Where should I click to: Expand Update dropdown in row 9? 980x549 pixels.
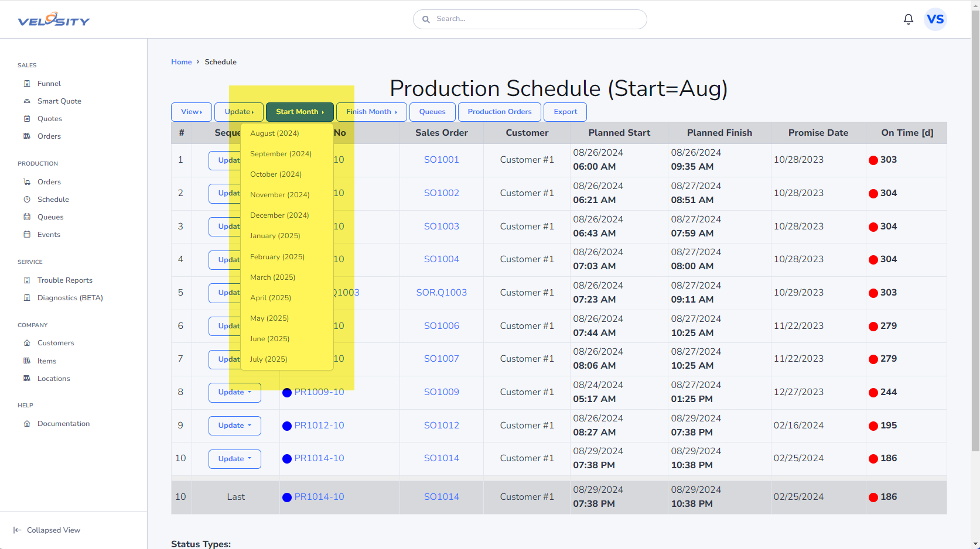tap(234, 426)
